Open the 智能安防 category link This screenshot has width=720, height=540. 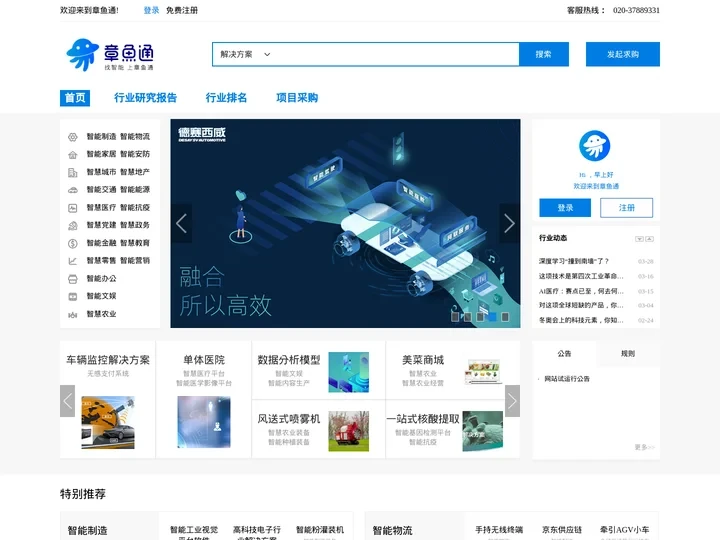(135, 154)
